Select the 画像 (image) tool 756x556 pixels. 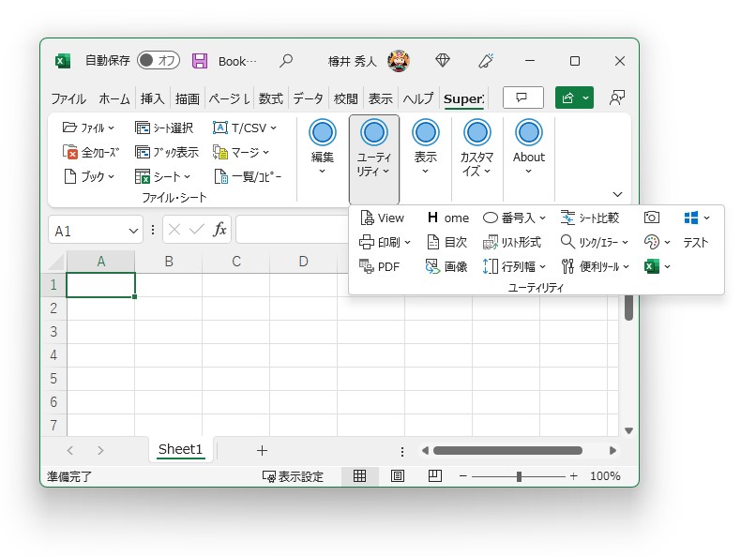(x=447, y=266)
